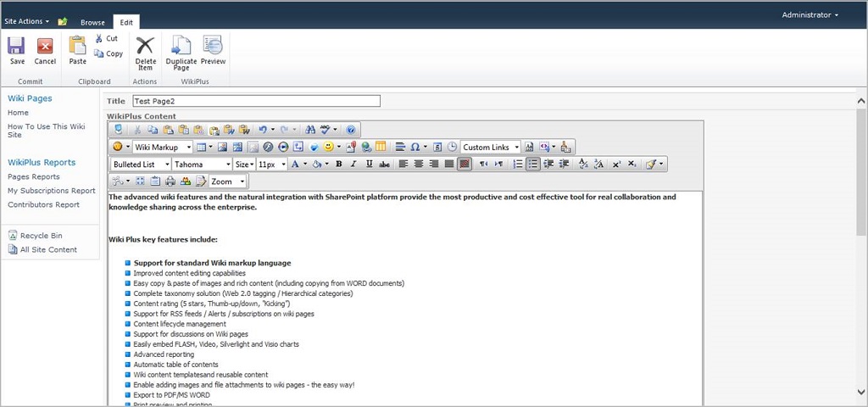Open the Wiki Markup dropdown
Screen dimensions: 868x407
coord(163,147)
